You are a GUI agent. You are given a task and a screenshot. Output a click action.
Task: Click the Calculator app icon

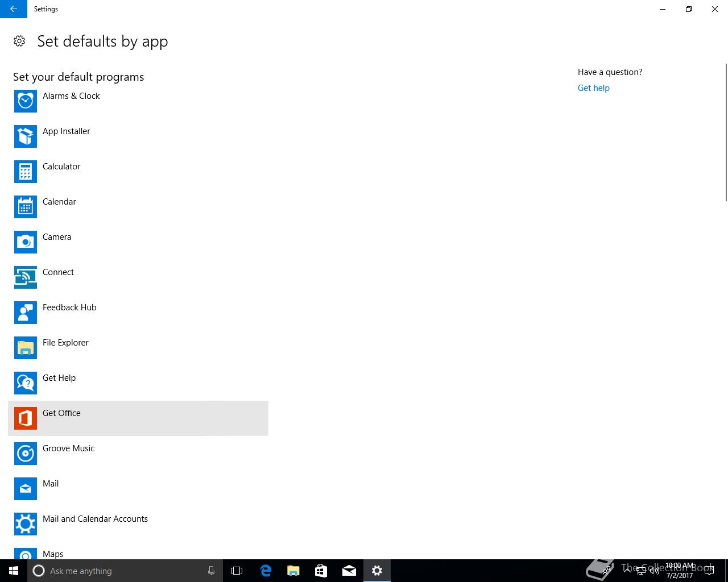click(26, 172)
